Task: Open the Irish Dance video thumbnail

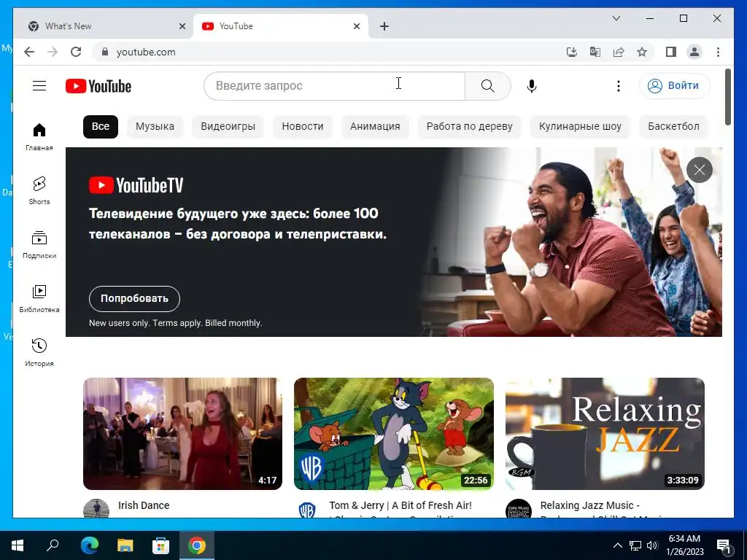Action: [x=182, y=434]
